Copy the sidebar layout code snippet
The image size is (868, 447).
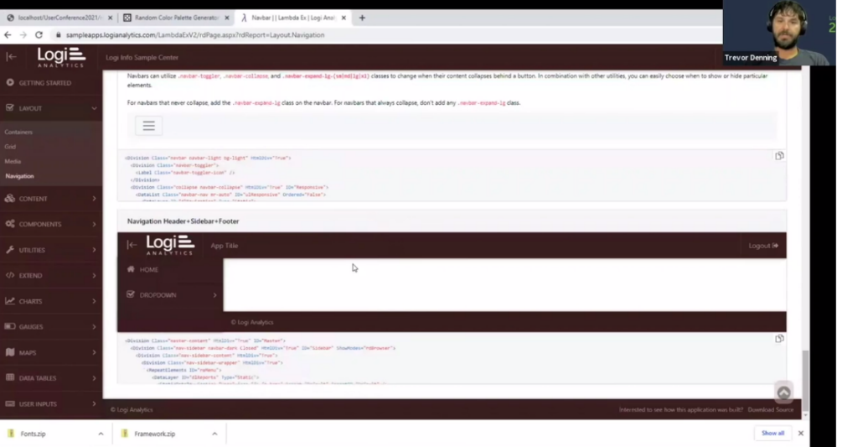779,339
